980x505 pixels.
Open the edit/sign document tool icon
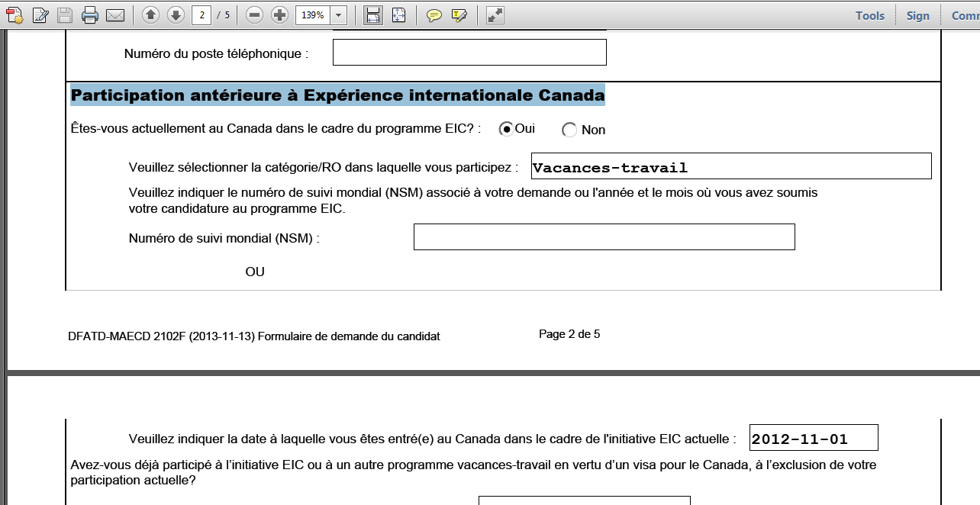40,15
